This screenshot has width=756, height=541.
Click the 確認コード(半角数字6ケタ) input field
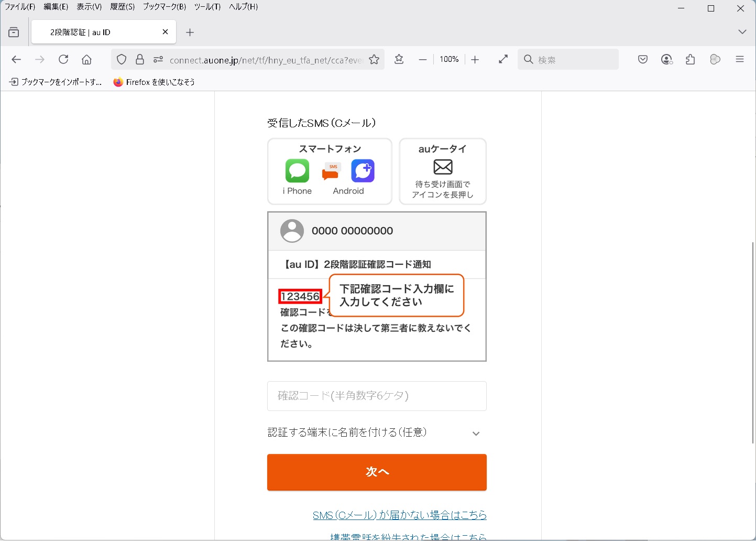point(377,396)
